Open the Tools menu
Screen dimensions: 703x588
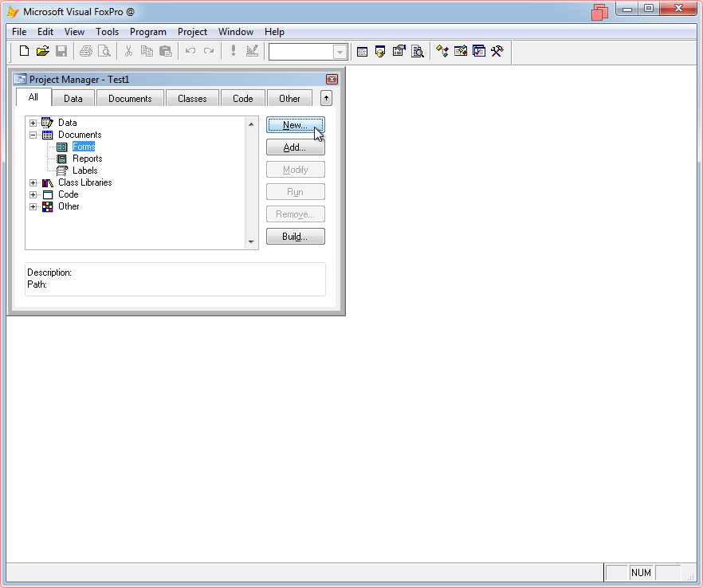(107, 32)
